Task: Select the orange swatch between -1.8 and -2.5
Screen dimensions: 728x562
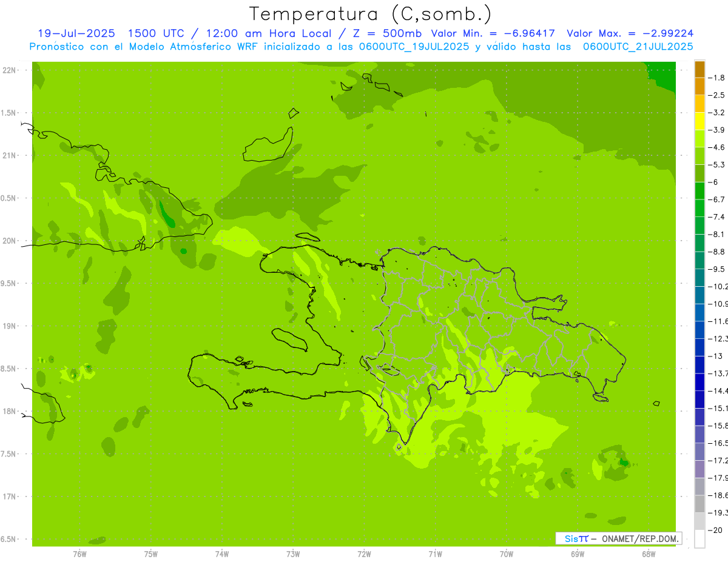Action: (699, 87)
